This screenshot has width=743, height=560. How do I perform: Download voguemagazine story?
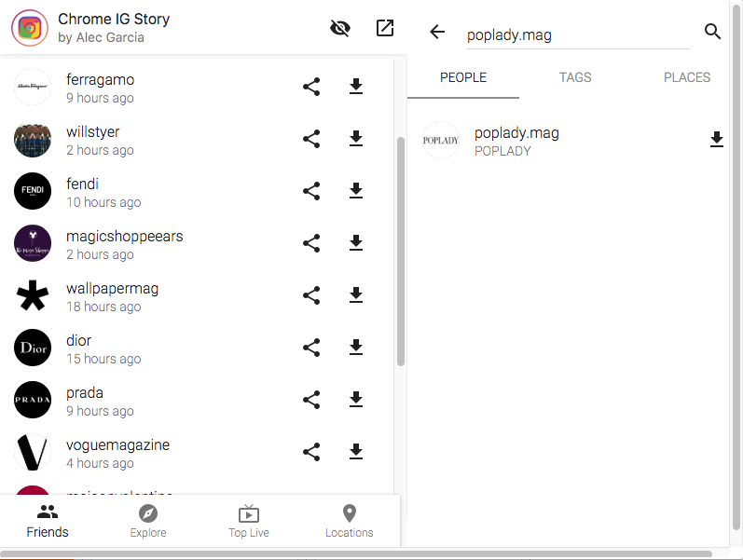(x=355, y=452)
